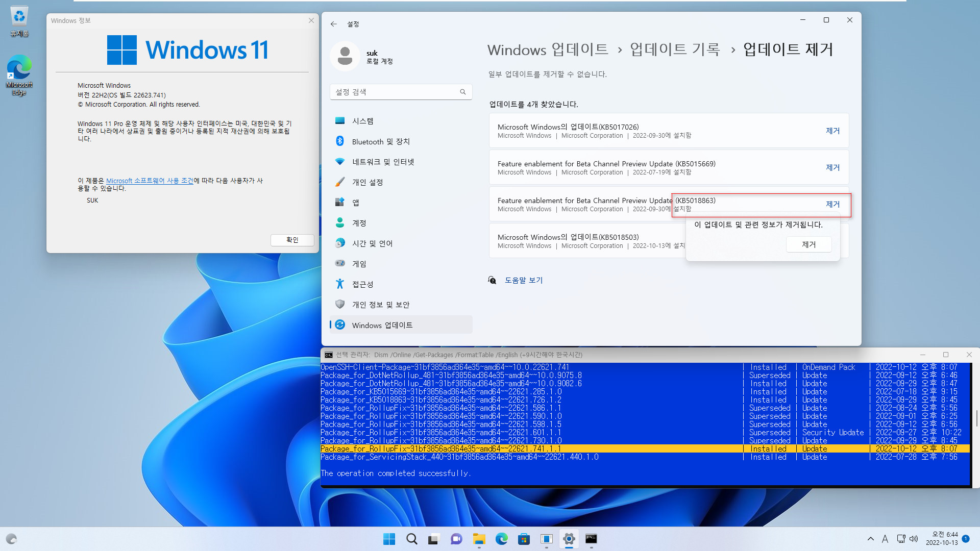Show hidden tray icons chevron
This screenshot has height=551, width=980.
pos(870,539)
